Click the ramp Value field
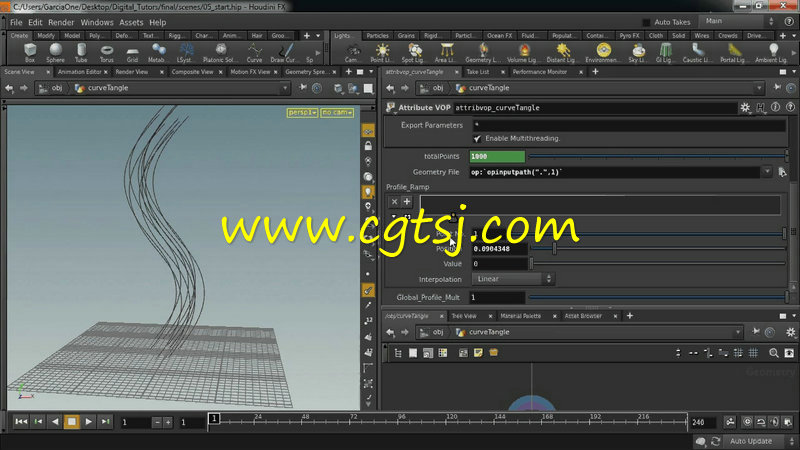 pyautogui.click(x=499, y=264)
